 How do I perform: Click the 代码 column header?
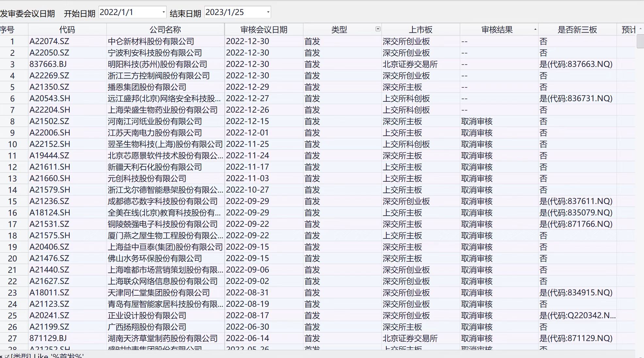(67, 30)
